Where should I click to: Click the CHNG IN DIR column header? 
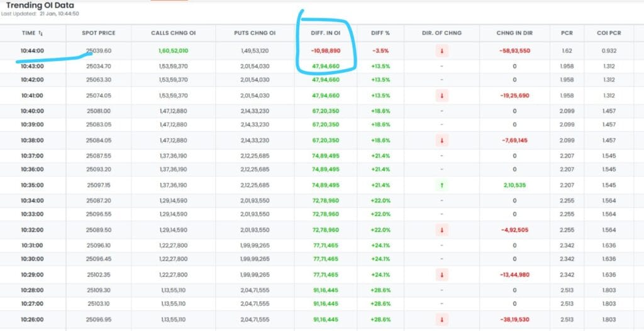[514, 33]
